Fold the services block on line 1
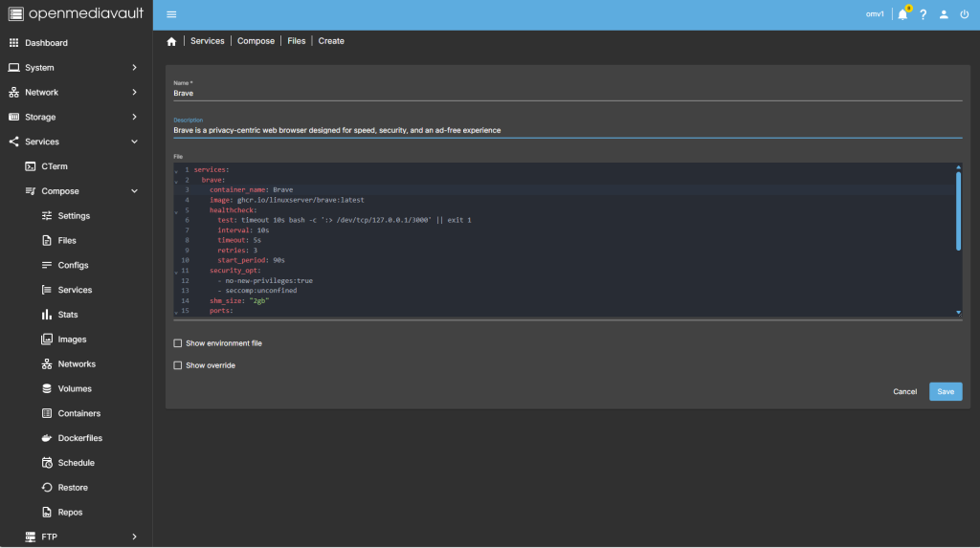 176,170
